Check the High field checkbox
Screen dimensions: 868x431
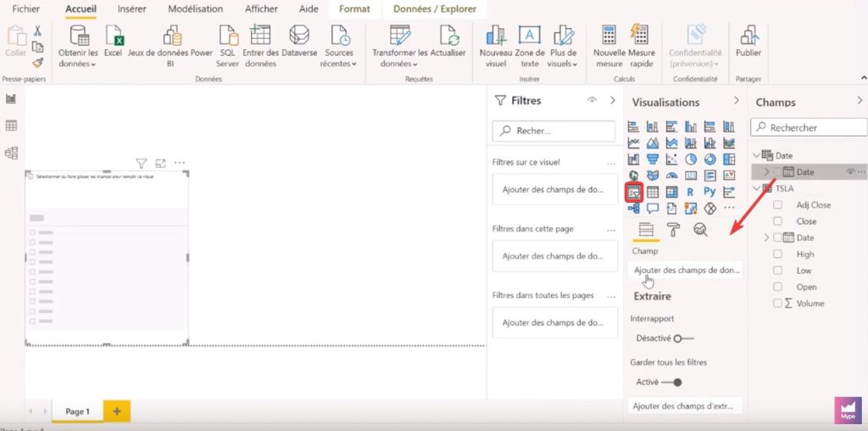pos(778,255)
